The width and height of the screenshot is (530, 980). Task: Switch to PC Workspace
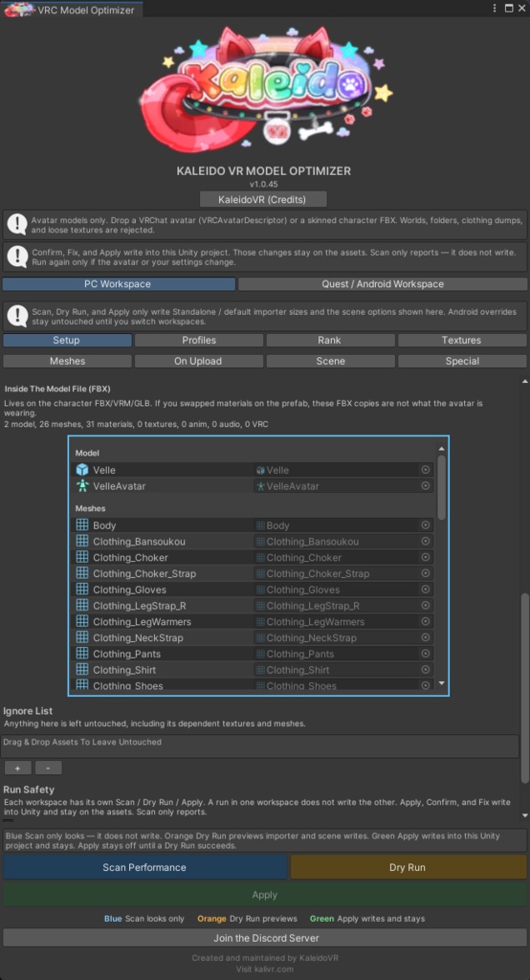point(119,283)
